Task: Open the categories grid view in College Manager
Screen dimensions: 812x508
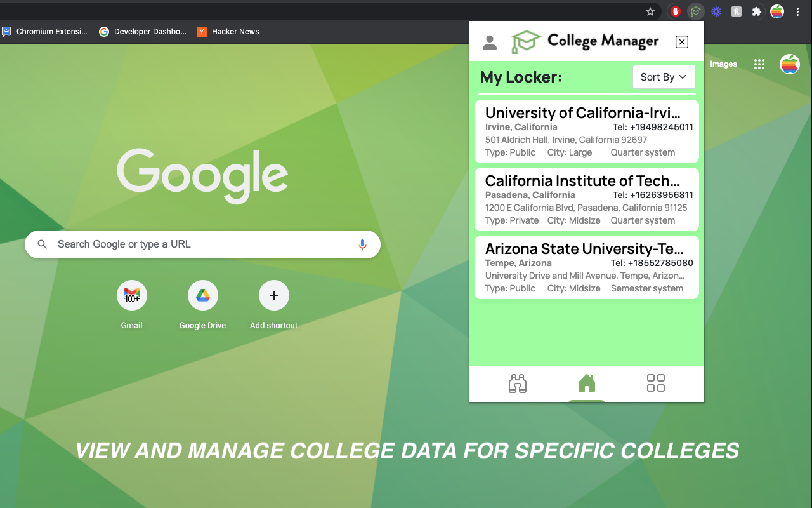Action: click(655, 383)
